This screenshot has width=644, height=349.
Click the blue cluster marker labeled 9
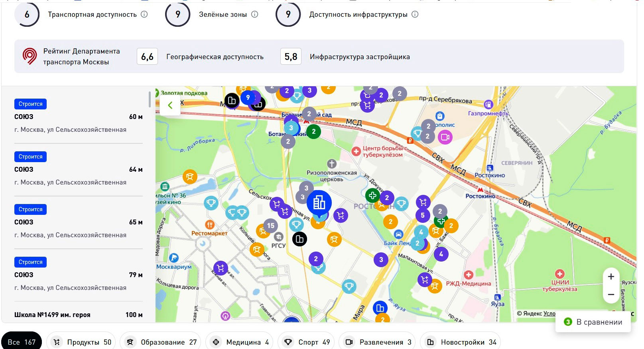pyautogui.click(x=248, y=97)
